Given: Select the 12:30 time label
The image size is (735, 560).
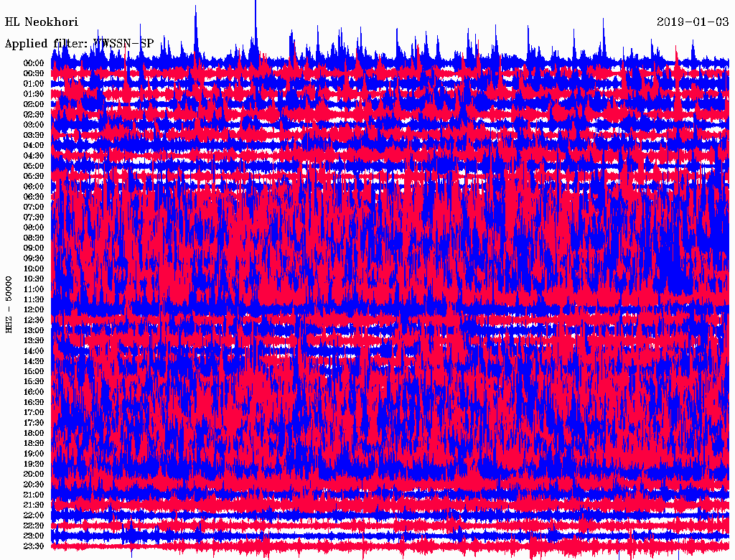Looking at the screenshot, I should click(33, 320).
